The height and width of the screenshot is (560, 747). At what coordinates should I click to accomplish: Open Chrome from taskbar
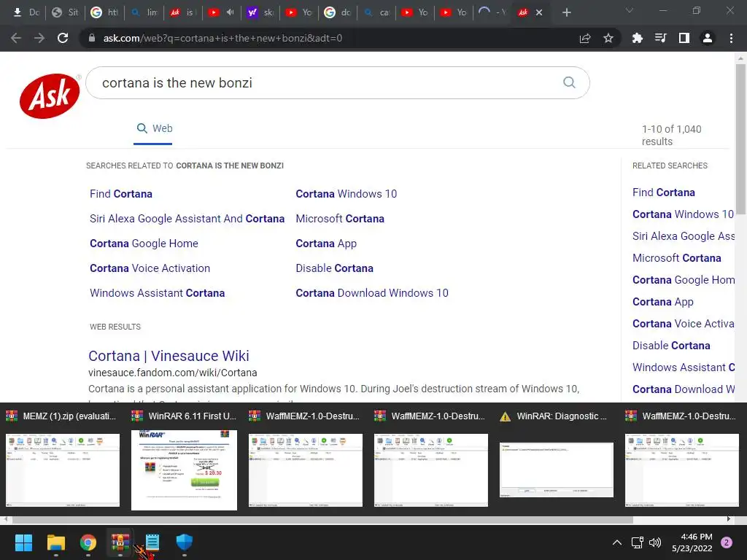[88, 542]
